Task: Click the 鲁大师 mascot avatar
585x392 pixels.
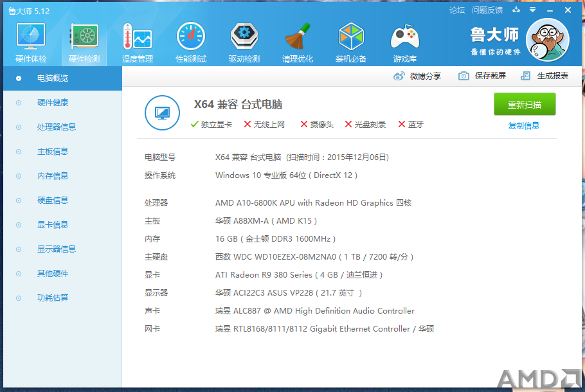Action: click(x=547, y=40)
